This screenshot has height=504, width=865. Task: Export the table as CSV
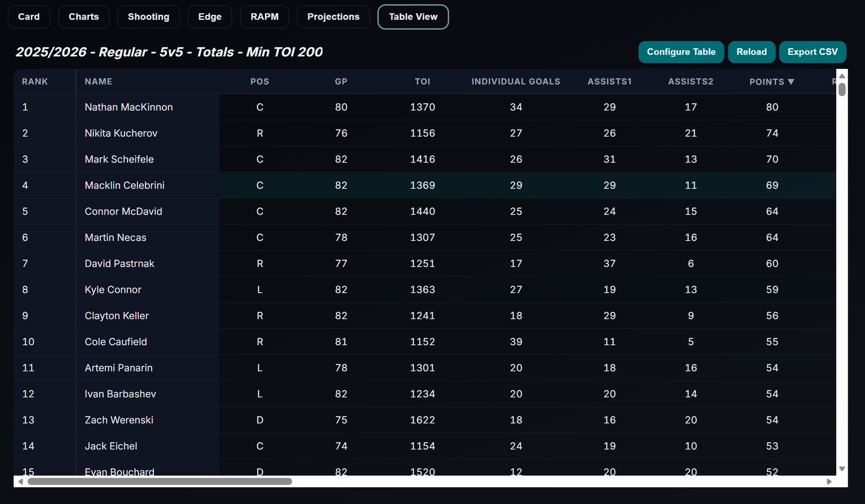click(812, 52)
